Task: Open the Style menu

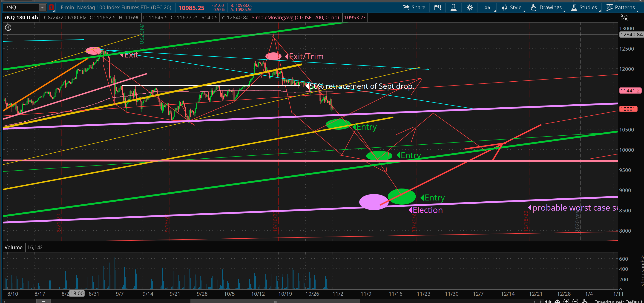Action: point(512,8)
